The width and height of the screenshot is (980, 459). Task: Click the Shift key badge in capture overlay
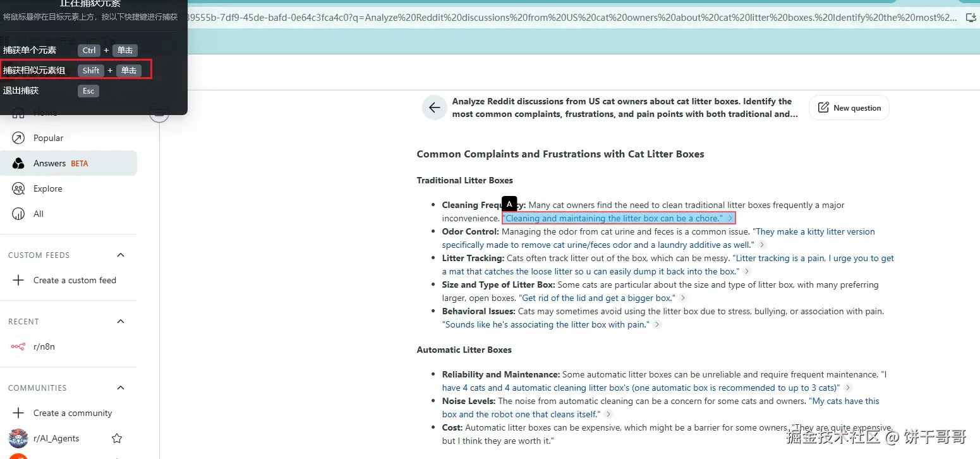point(91,70)
